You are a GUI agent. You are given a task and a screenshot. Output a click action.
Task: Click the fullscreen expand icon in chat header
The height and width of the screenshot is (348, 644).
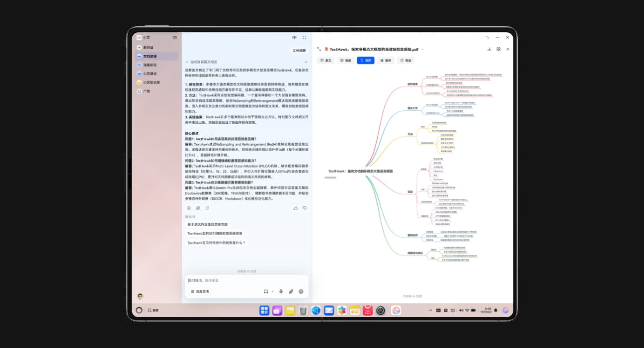point(304,37)
